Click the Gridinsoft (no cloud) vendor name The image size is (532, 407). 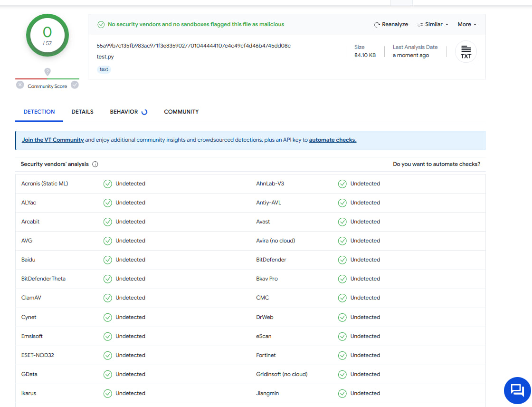282,374
